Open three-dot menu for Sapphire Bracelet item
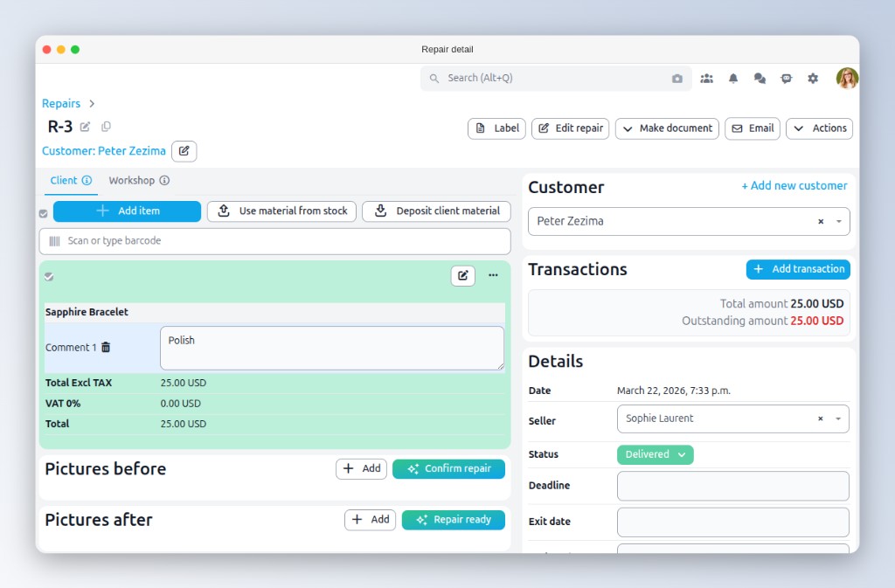Image resolution: width=895 pixels, height=588 pixels. [493, 275]
